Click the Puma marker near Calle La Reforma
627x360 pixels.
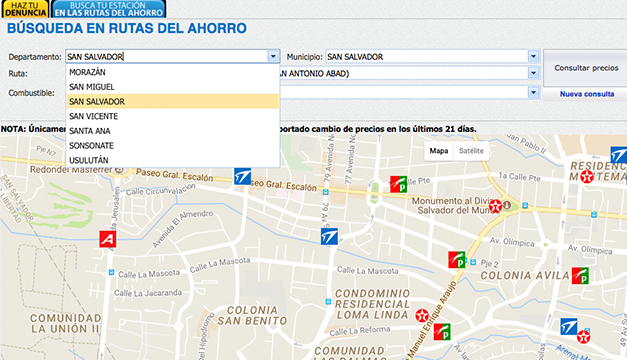point(442,332)
